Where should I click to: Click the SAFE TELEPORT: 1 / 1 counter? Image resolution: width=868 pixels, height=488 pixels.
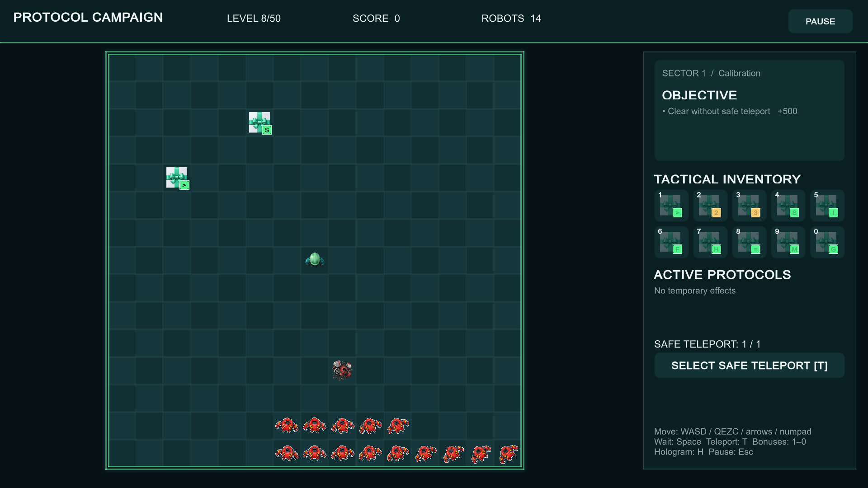coord(707,344)
